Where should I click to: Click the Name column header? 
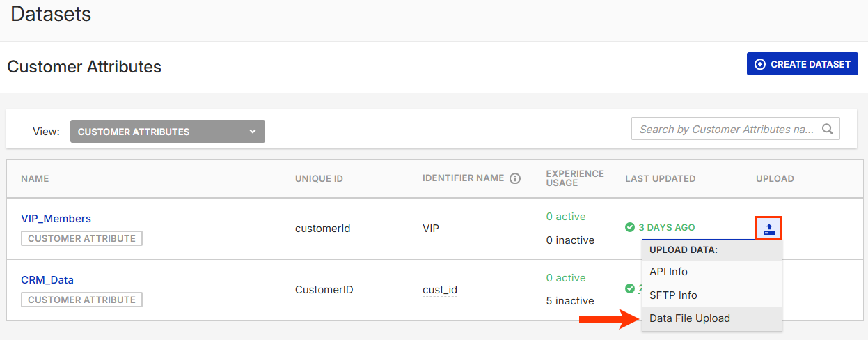coord(35,178)
